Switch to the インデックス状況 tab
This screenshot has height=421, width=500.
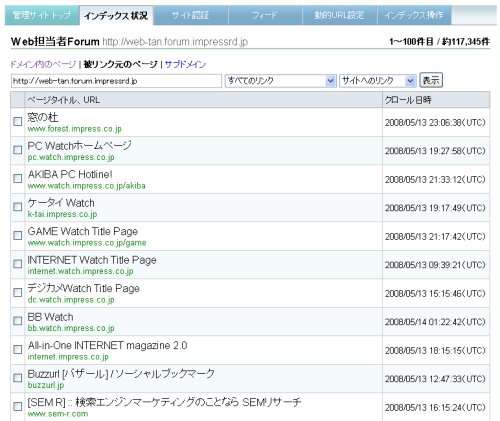coord(116,15)
